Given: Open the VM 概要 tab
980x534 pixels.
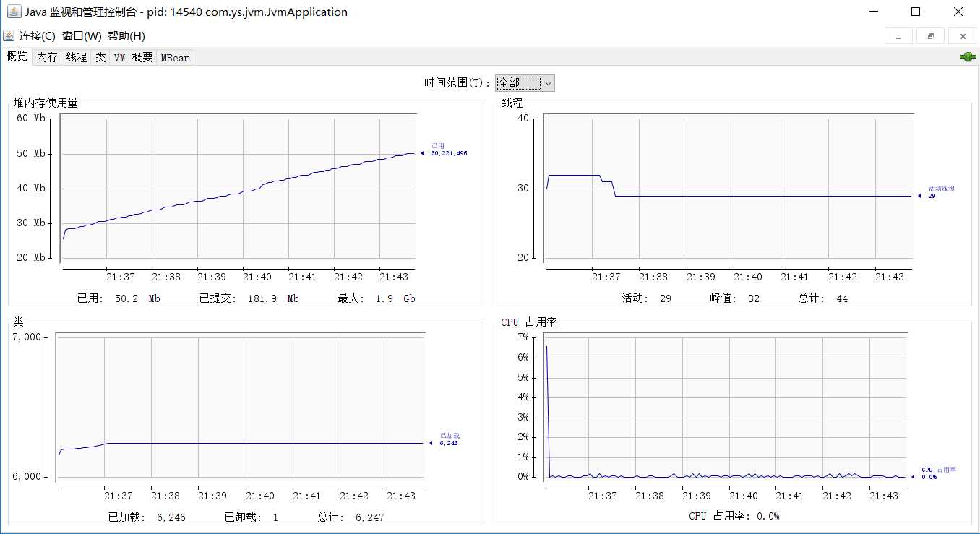Looking at the screenshot, I should 133,57.
